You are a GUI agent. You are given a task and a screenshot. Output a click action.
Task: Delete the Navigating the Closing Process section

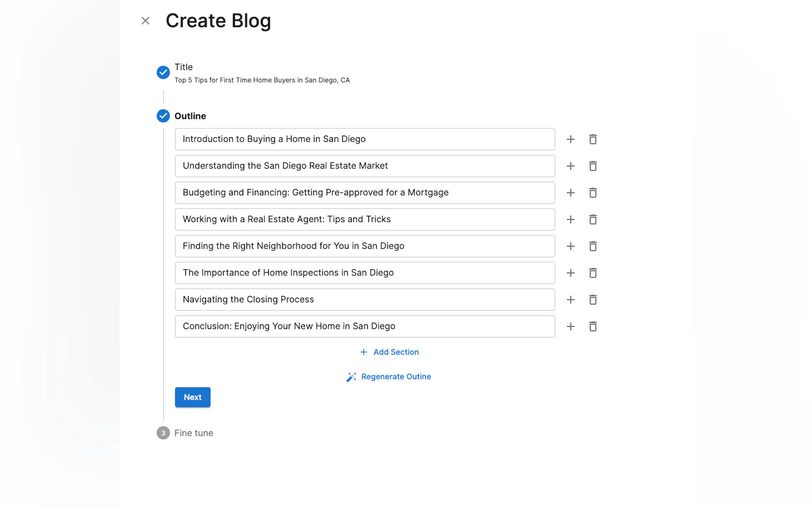pos(592,300)
